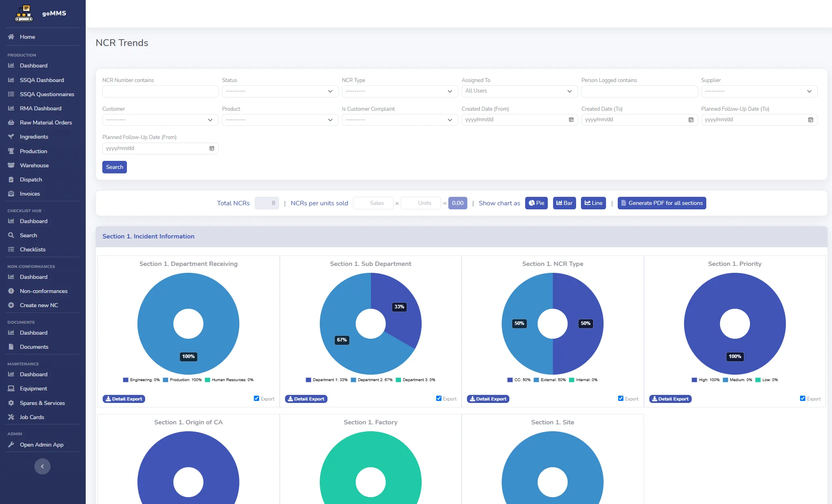This screenshot has width=832, height=504.
Task: Collapse the sidebar with the chevron button
Action: click(42, 466)
